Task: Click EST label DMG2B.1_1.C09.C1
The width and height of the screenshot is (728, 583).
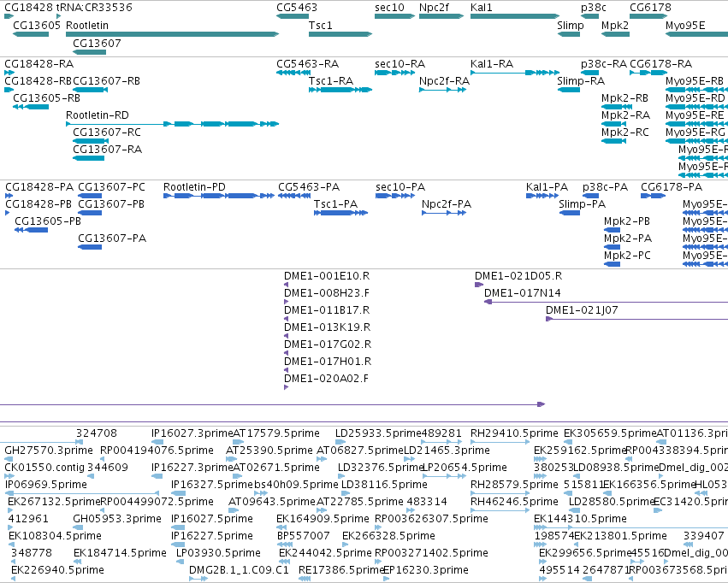Action: 239,570
